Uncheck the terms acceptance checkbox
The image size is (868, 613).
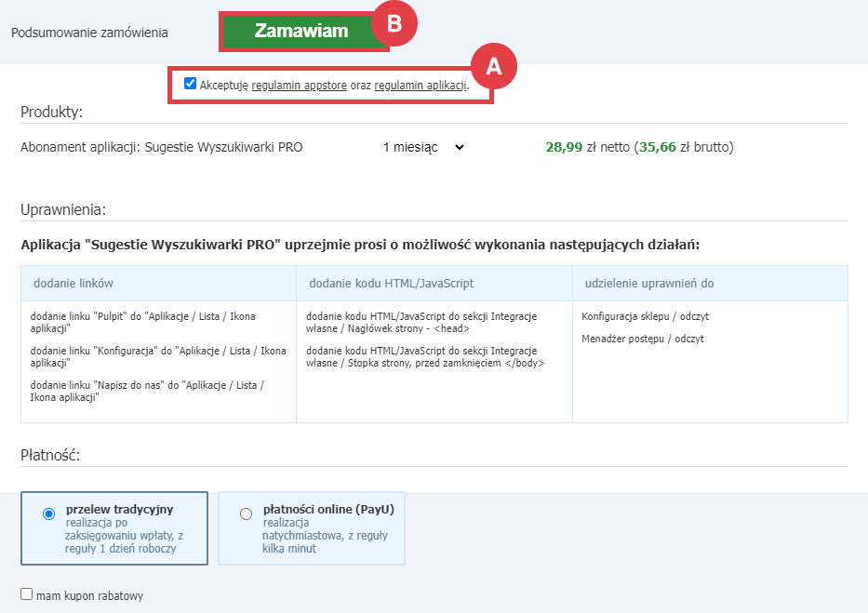tap(190, 84)
